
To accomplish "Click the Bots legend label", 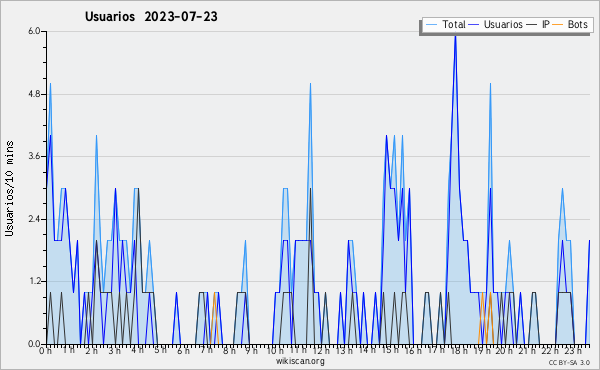I will 577,24.
